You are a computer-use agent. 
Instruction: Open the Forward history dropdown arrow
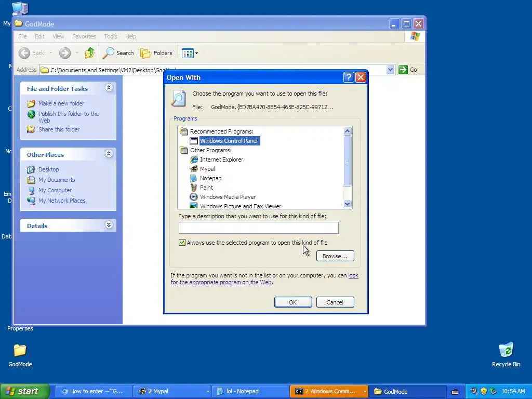point(77,53)
